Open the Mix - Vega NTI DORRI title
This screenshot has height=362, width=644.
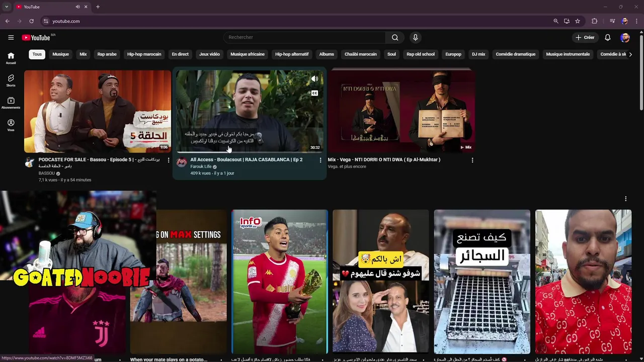384,159
